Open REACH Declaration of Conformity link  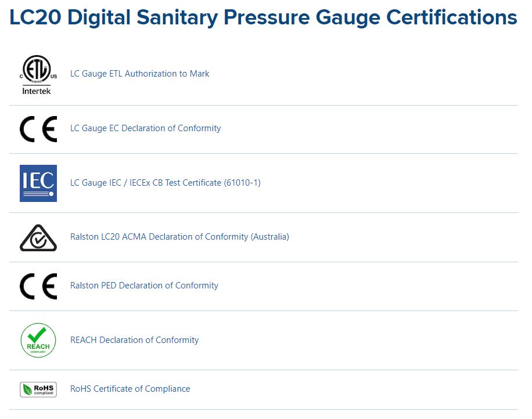134,340
